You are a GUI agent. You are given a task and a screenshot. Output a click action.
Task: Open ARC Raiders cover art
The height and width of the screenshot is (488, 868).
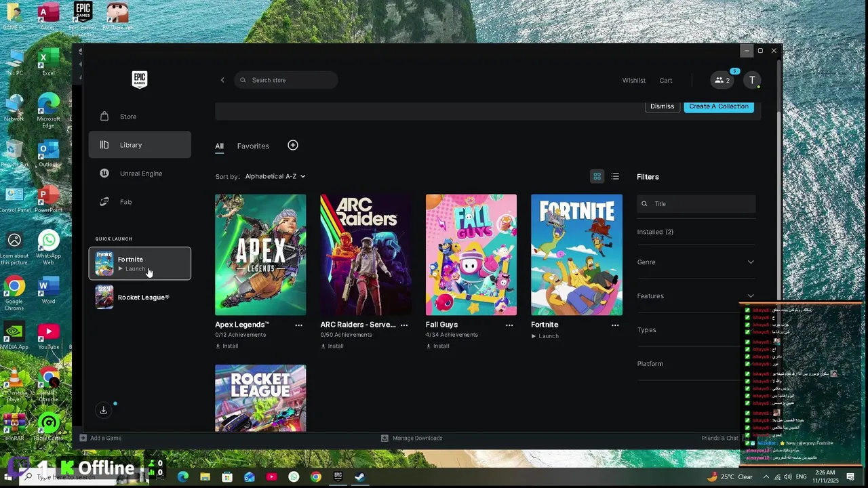366,255
